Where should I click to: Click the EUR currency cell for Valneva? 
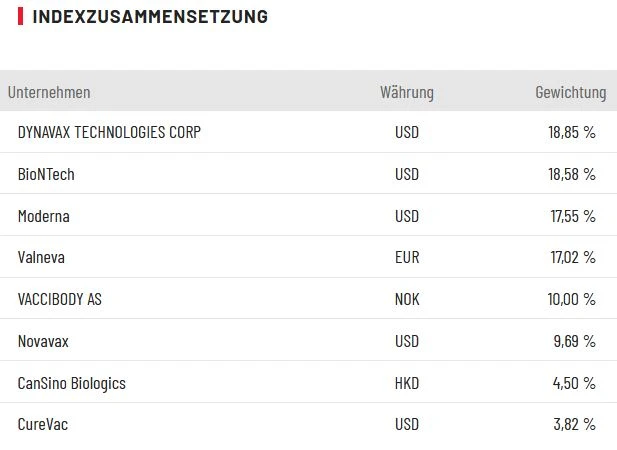(x=407, y=257)
